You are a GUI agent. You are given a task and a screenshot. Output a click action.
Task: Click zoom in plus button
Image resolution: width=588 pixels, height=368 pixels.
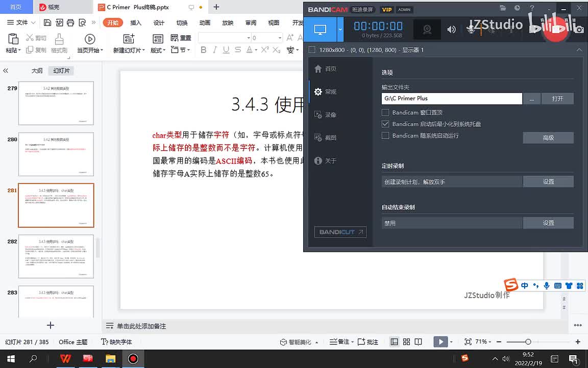point(578,342)
